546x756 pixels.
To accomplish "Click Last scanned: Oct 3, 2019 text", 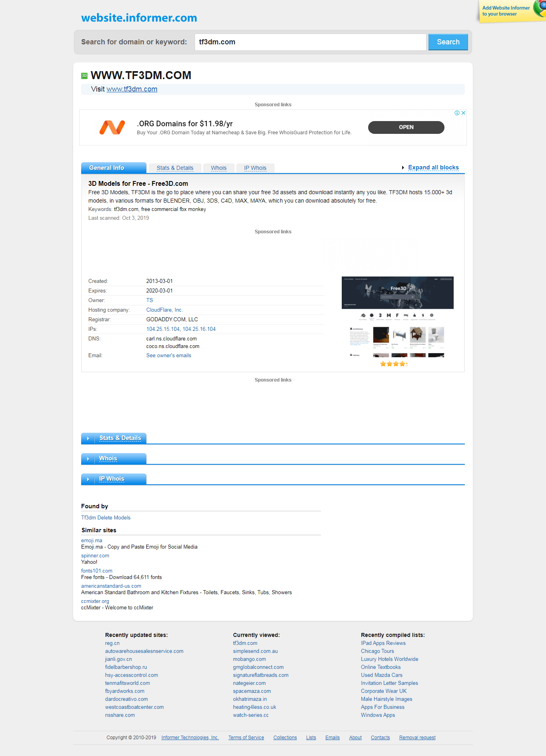I will (x=119, y=218).
